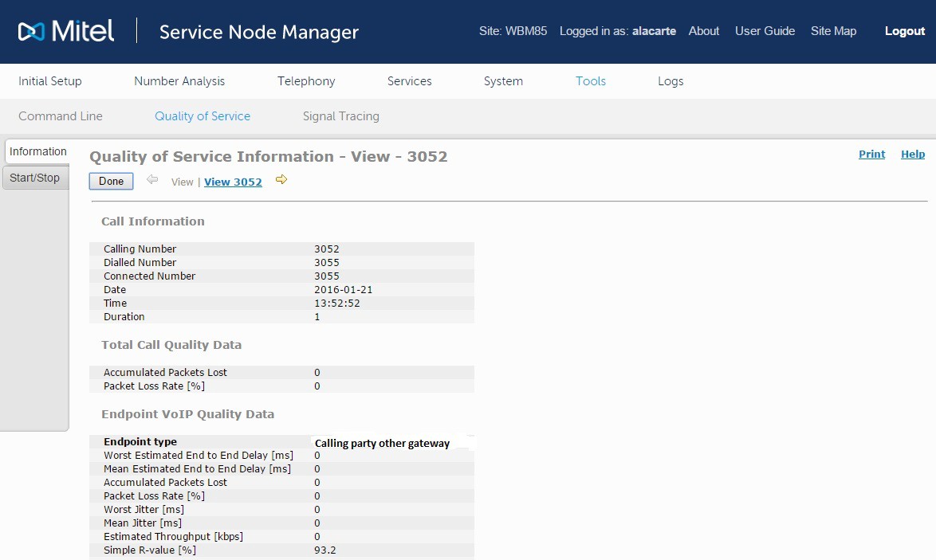Switch to the Information side tab

[x=37, y=151]
